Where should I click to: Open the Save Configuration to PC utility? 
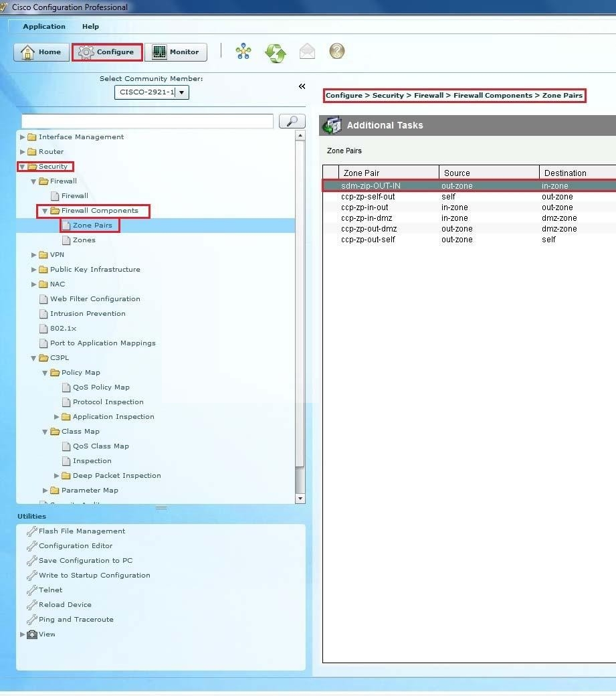click(x=86, y=560)
